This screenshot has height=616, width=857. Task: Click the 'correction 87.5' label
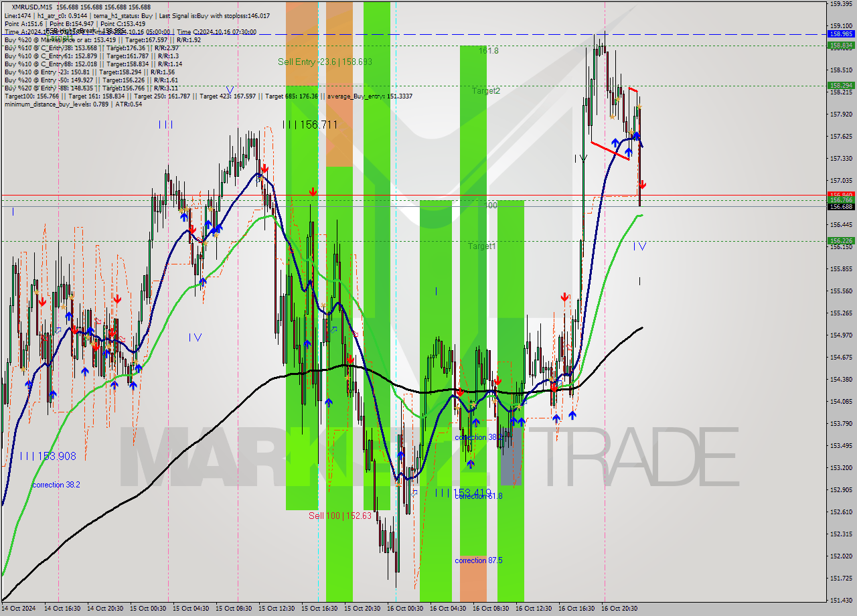coord(478,560)
